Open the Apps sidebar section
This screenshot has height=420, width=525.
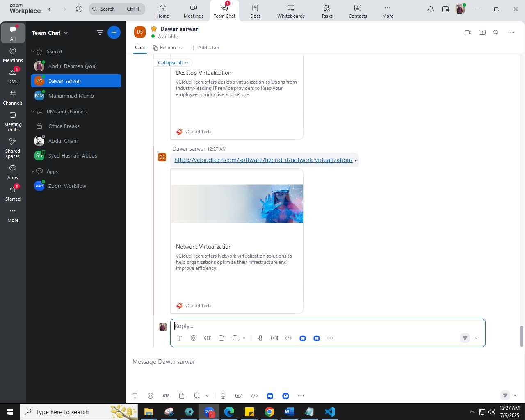pyautogui.click(x=13, y=172)
